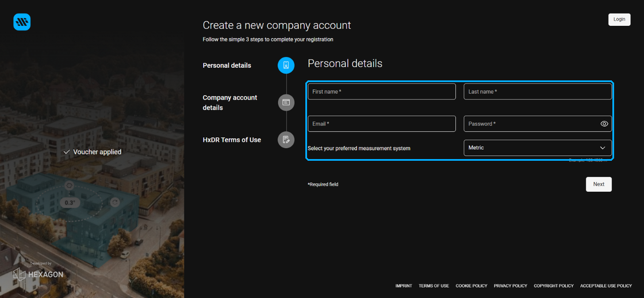The height and width of the screenshot is (298, 644).
Task: Open the Acceptable Use Policy link
Action: click(606, 286)
